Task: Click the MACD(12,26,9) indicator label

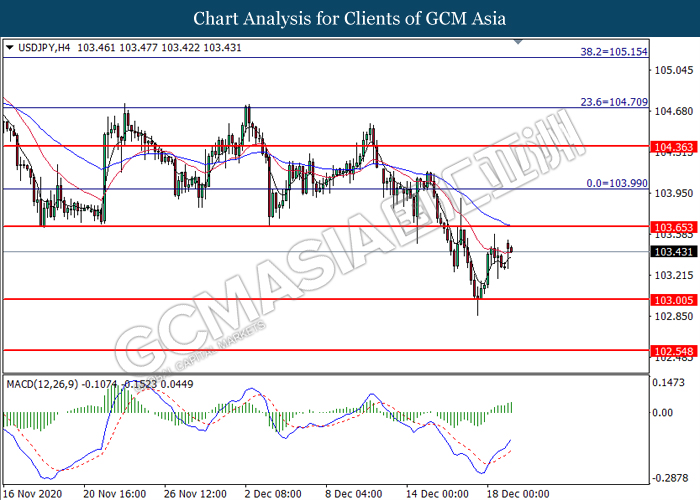Action: pos(42,384)
